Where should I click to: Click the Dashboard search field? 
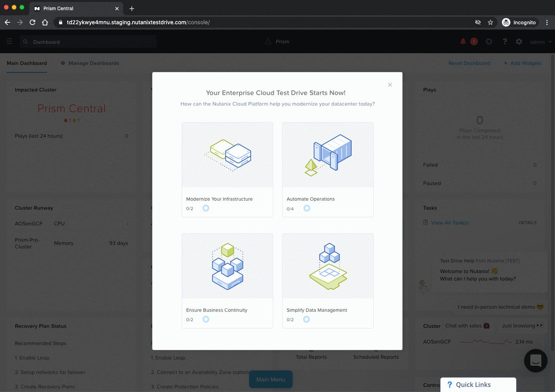[x=88, y=42]
